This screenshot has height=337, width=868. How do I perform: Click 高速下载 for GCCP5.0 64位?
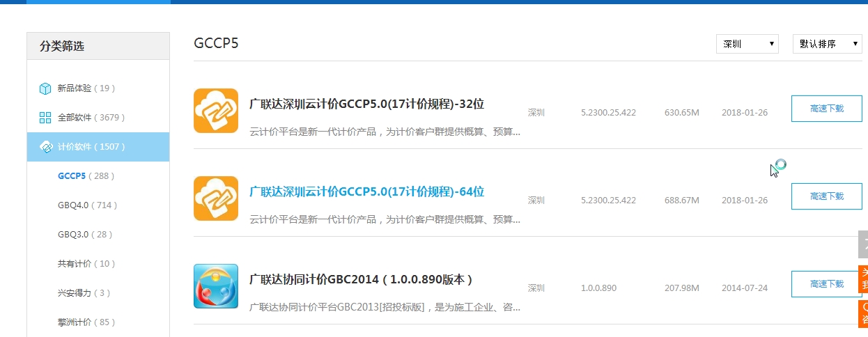827,196
